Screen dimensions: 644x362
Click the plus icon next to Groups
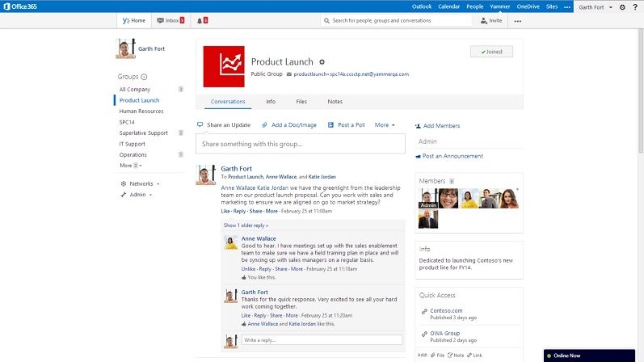(144, 77)
